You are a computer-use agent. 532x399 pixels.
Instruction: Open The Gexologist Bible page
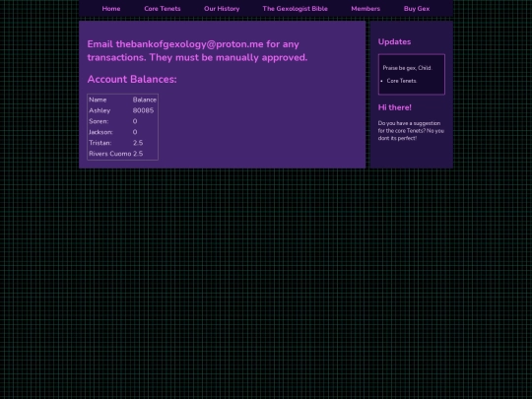[x=295, y=9]
